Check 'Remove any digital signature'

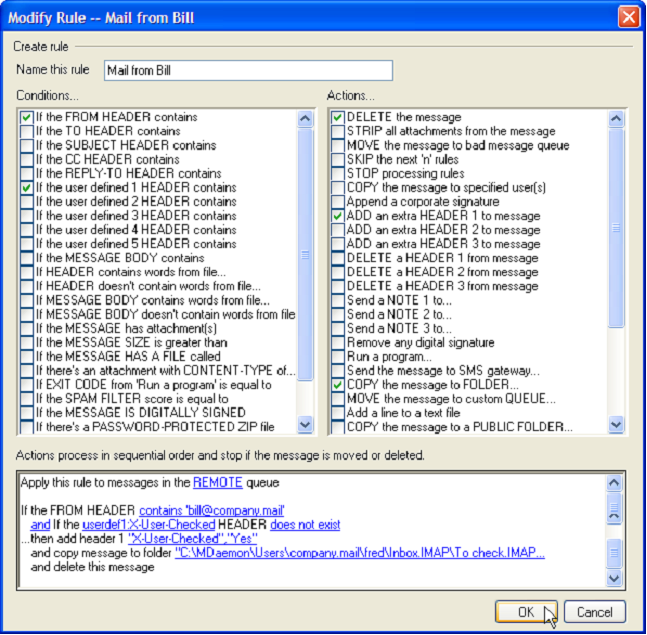click(x=338, y=342)
